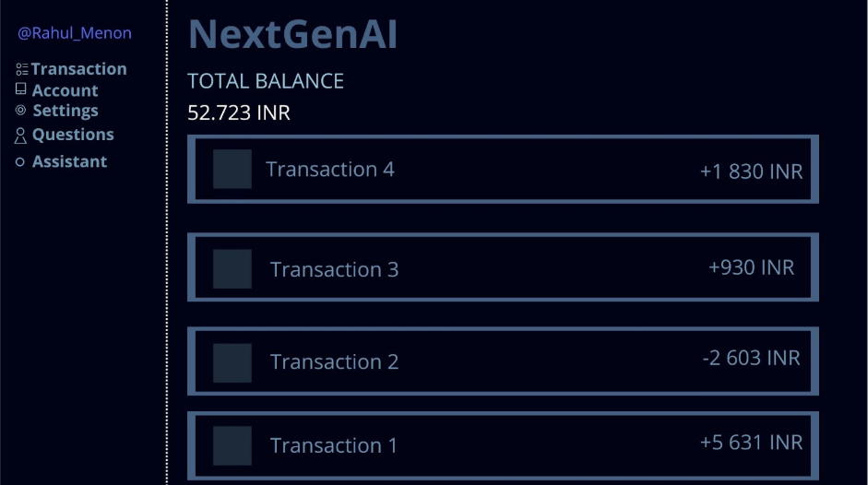Click the circle icon beside Assistant
The image size is (868, 485).
pos(20,162)
